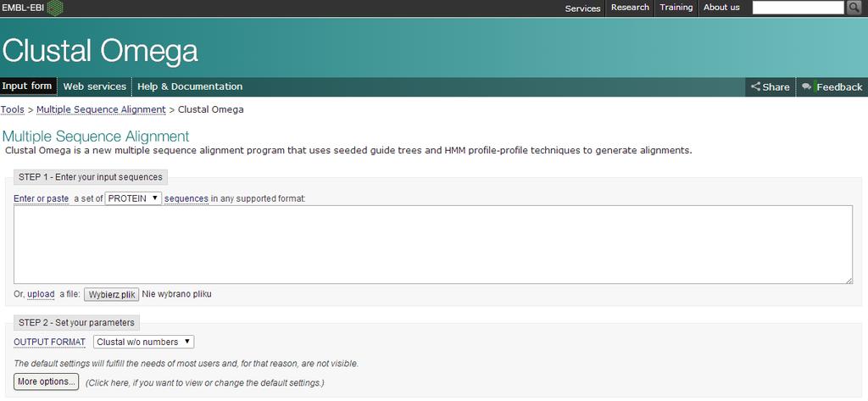Click the 'STEP 2 - Set your parameters' legend
Viewport: 868px width, 401px height.
tap(76, 322)
